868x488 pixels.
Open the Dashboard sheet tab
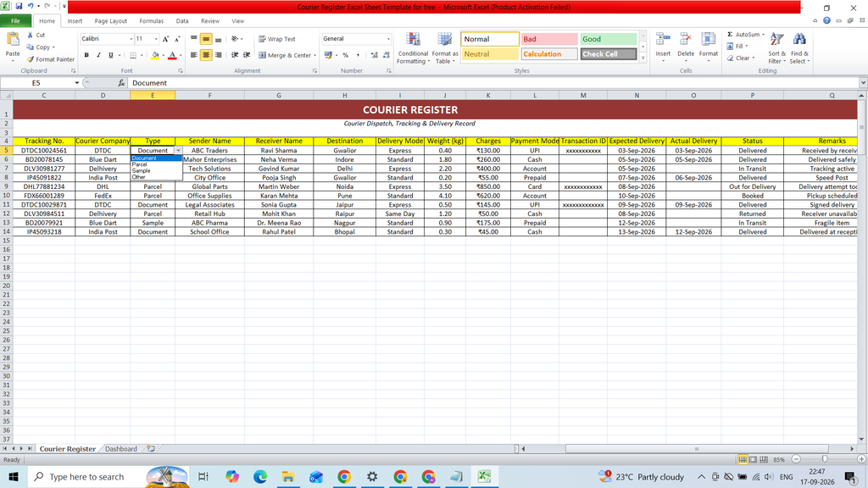click(120, 449)
